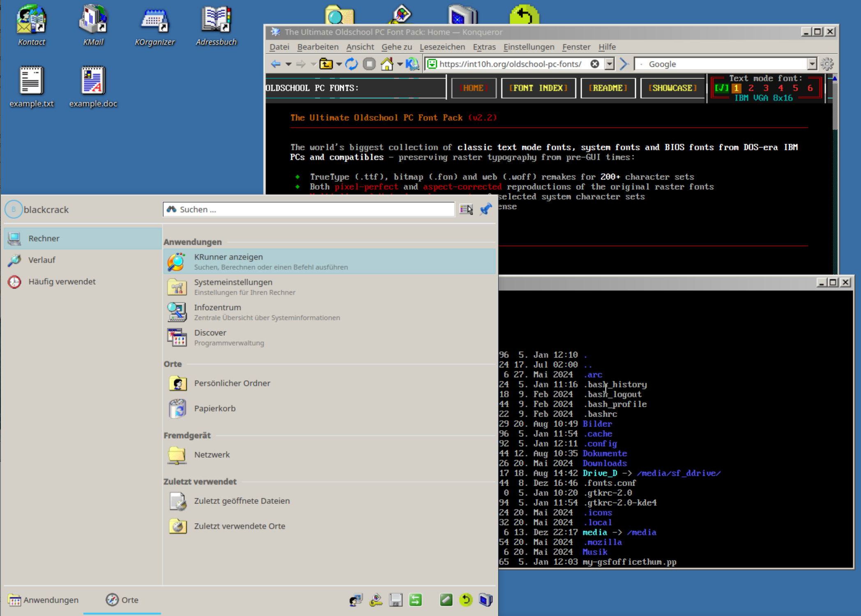Open the Datei menu
This screenshot has height=616, width=861.
point(279,47)
